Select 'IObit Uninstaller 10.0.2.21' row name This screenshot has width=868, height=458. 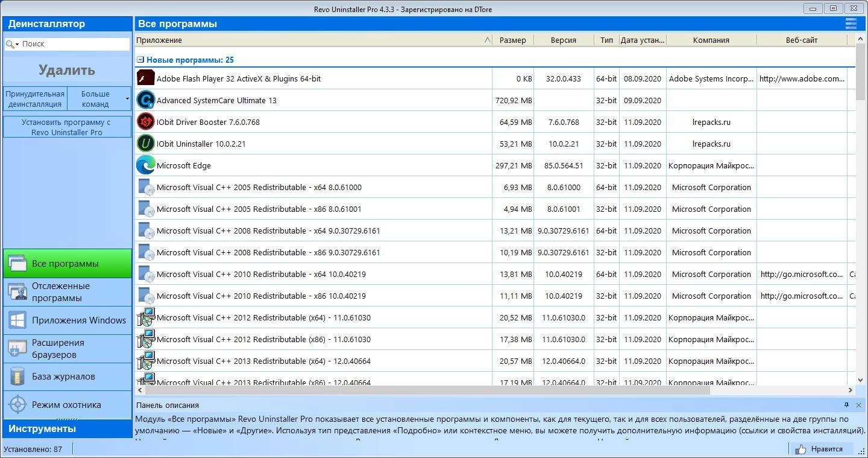(x=201, y=144)
